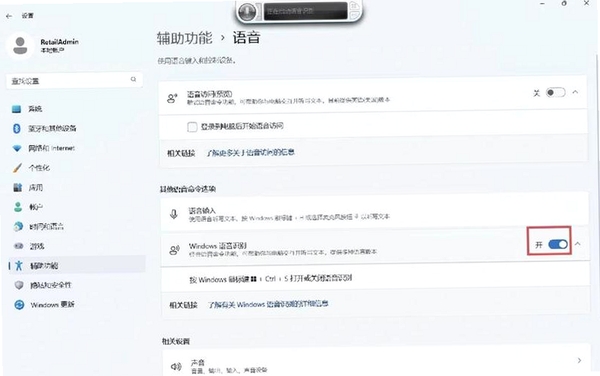Select the 隐私和安全性 shield icon
The width and height of the screenshot is (600, 376).
click(x=19, y=285)
